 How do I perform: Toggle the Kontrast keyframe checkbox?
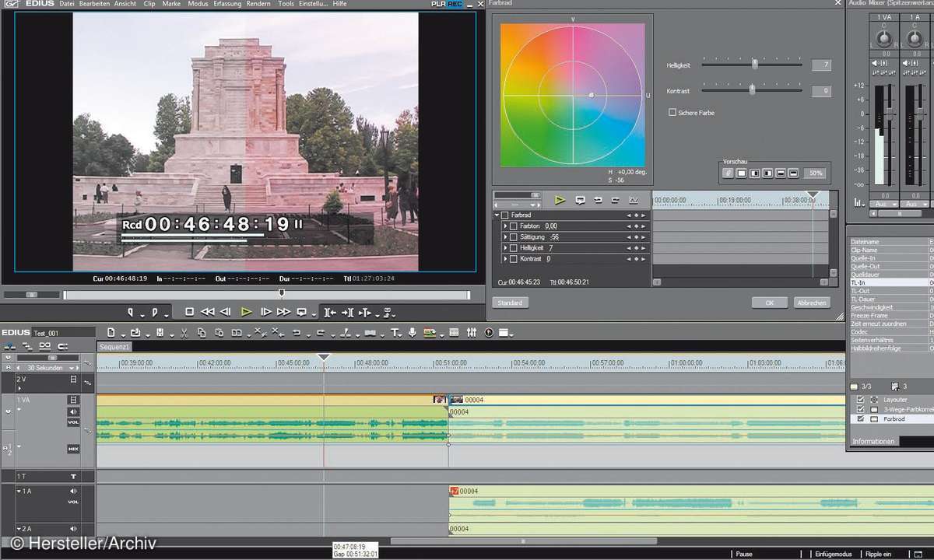(514, 259)
